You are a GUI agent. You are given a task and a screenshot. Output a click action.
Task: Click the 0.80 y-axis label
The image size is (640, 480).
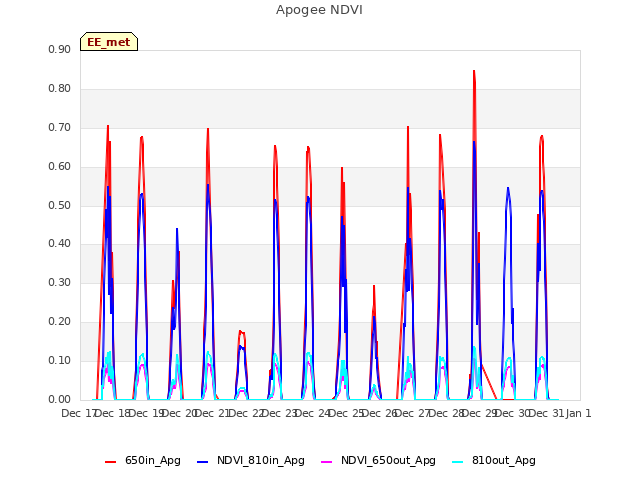[x=60, y=88]
